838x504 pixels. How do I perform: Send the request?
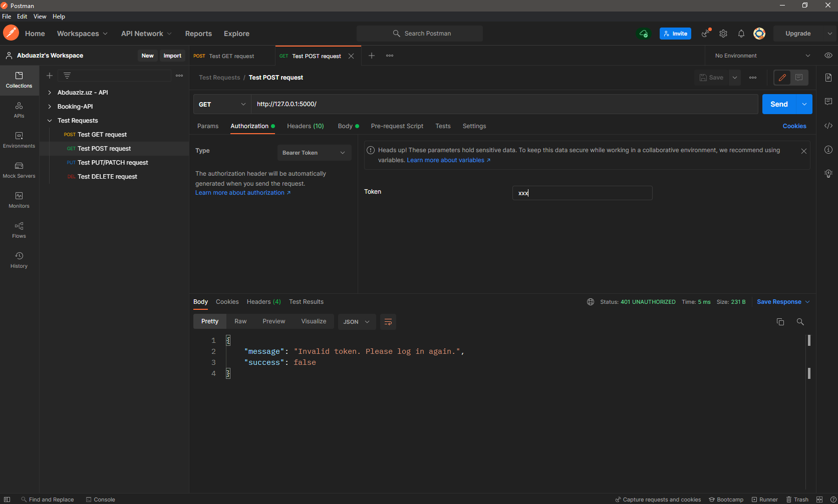779,104
